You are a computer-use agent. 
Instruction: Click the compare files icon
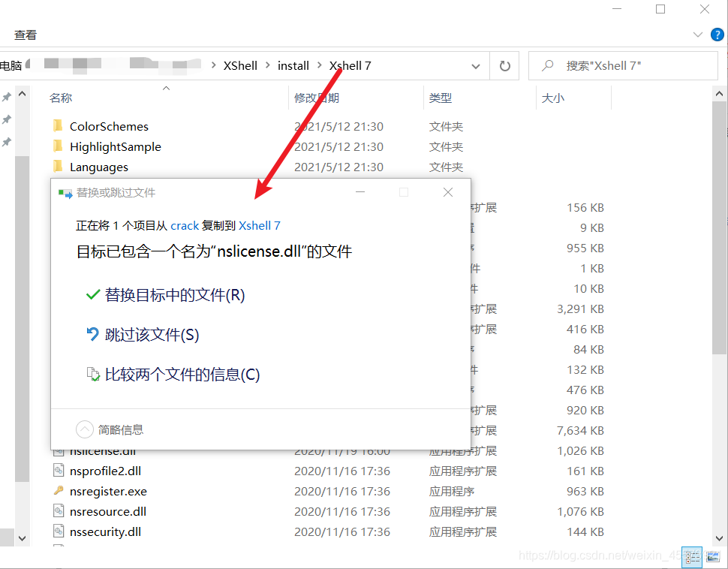click(x=93, y=375)
